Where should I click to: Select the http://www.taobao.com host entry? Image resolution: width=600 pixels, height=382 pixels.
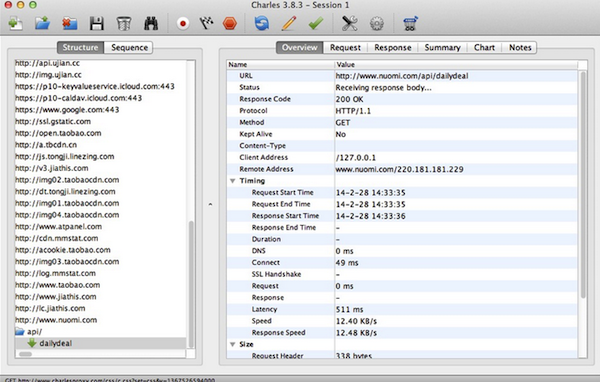(x=57, y=285)
